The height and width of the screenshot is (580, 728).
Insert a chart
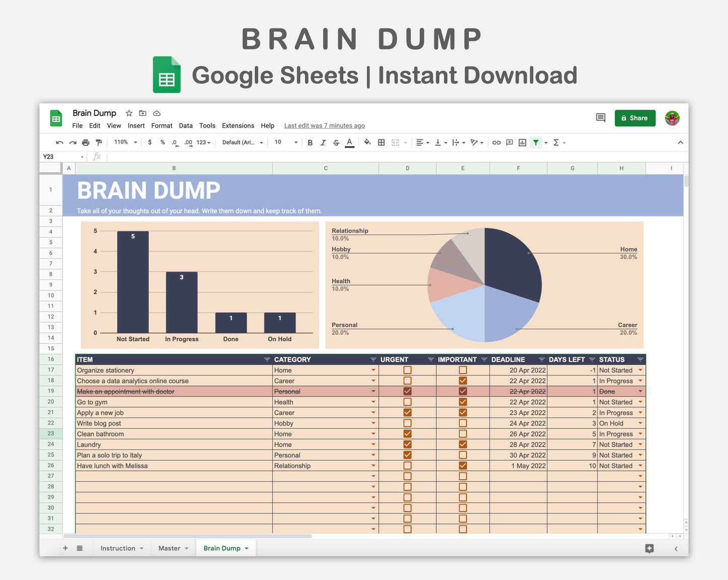(x=522, y=142)
